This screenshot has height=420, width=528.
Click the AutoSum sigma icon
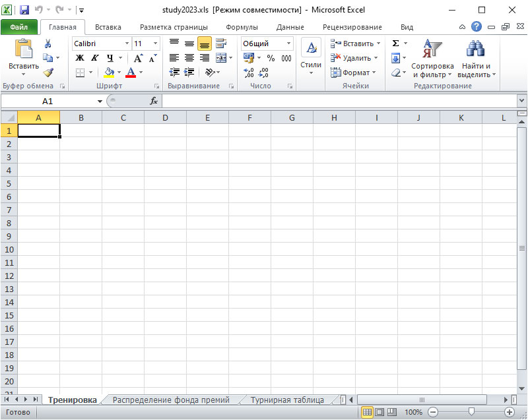pos(395,44)
